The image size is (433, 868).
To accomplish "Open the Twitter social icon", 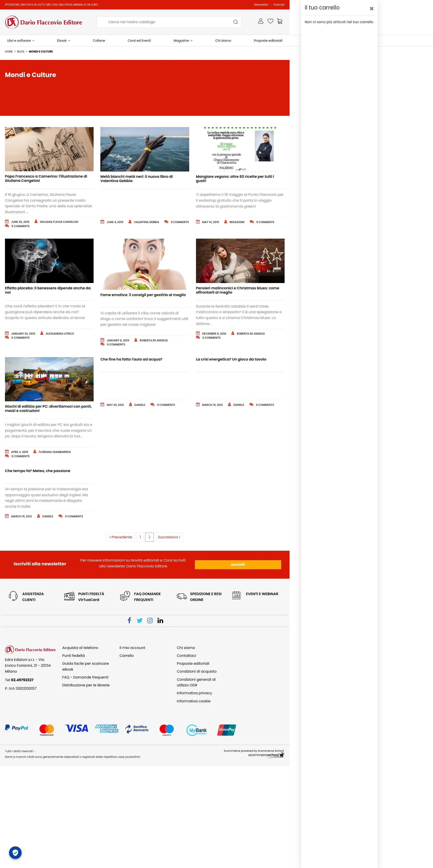I will (x=140, y=620).
